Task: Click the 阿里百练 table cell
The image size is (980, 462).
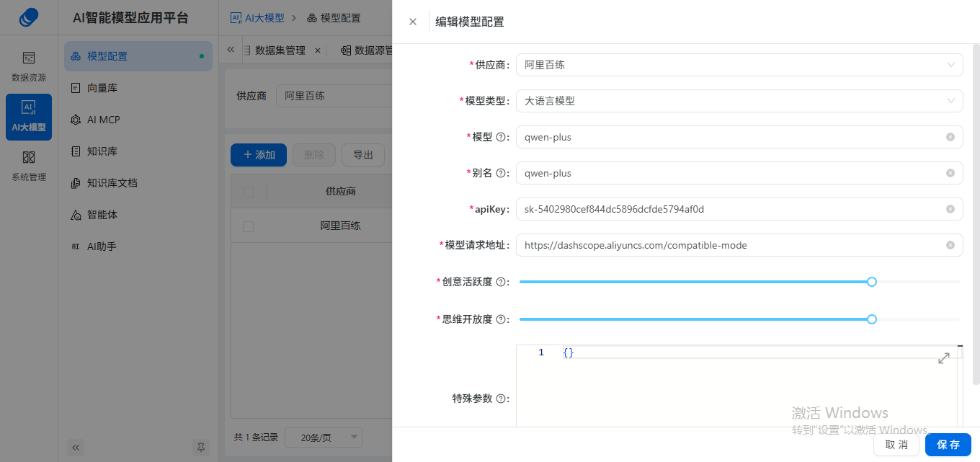Action: (x=341, y=226)
